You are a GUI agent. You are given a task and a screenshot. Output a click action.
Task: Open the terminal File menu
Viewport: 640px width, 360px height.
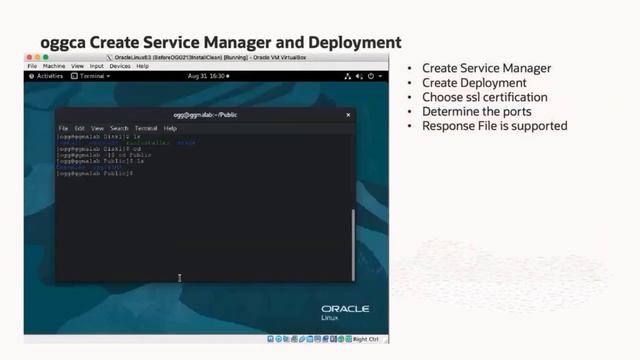[63, 128]
